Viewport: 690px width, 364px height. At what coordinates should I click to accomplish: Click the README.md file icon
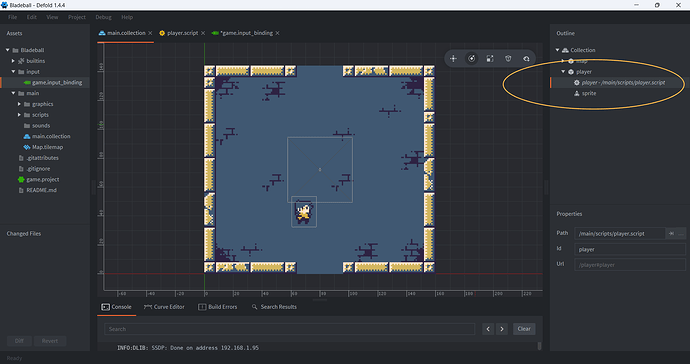point(21,190)
